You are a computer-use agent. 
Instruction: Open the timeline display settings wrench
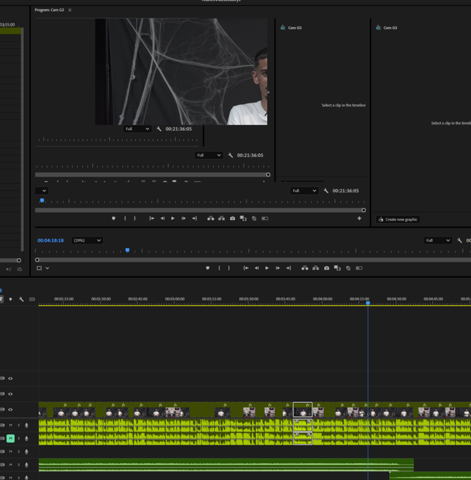click(x=21, y=299)
